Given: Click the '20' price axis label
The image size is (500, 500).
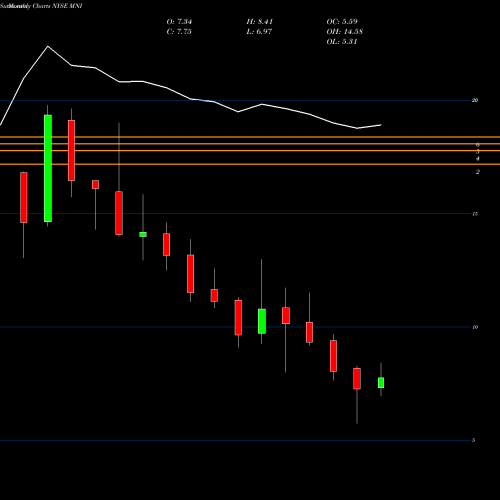Looking at the screenshot, I should click(475, 100).
